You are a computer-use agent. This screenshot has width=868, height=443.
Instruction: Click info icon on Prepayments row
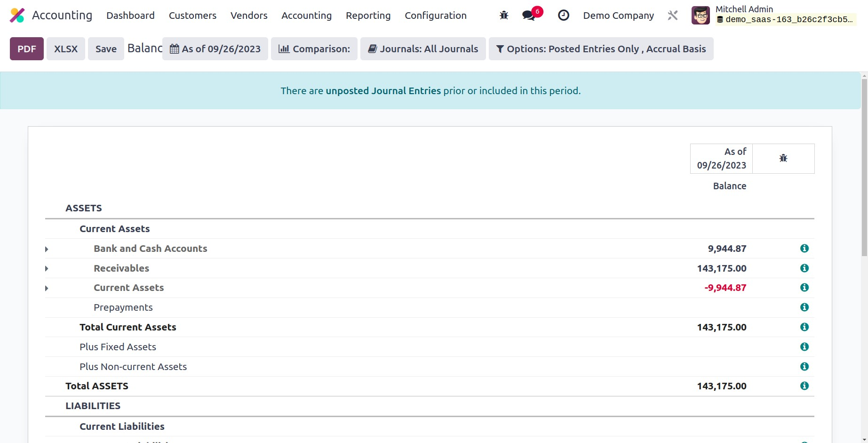coord(804,307)
